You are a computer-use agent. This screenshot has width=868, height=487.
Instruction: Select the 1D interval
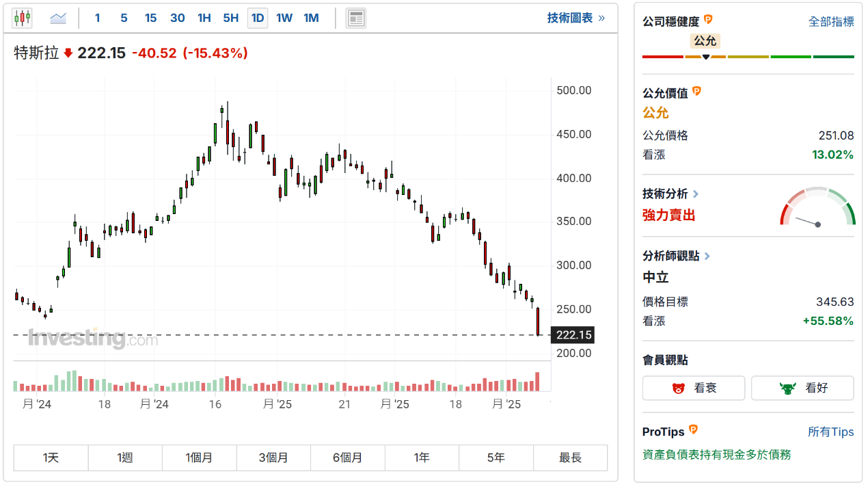(258, 18)
